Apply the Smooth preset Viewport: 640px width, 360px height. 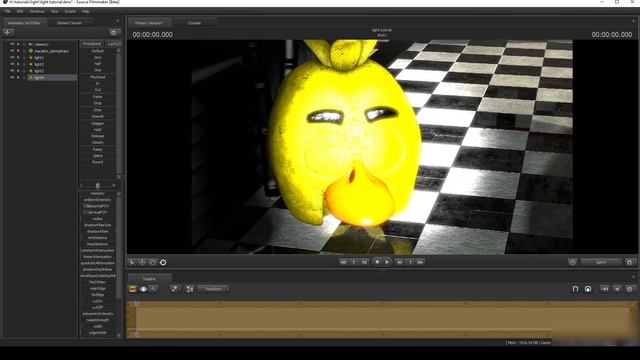click(98, 116)
